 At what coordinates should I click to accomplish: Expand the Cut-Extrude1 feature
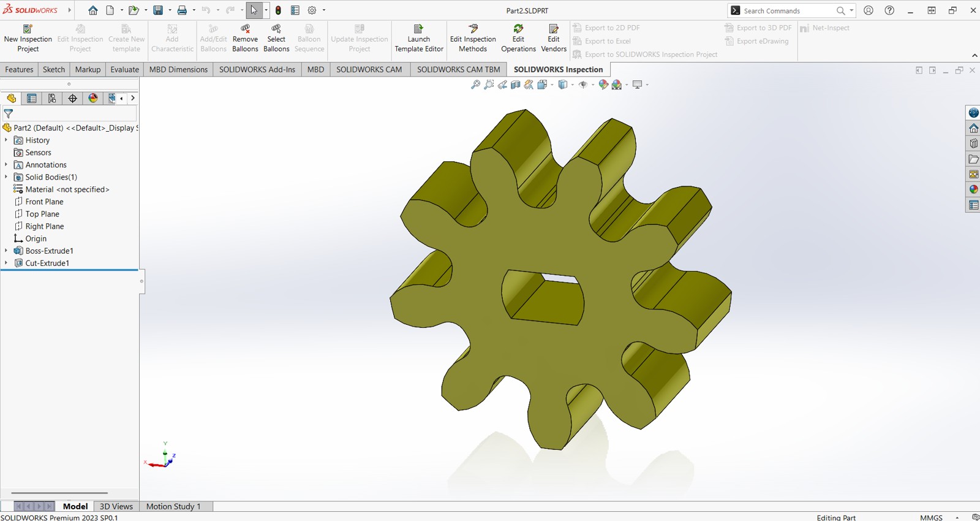[x=6, y=263]
